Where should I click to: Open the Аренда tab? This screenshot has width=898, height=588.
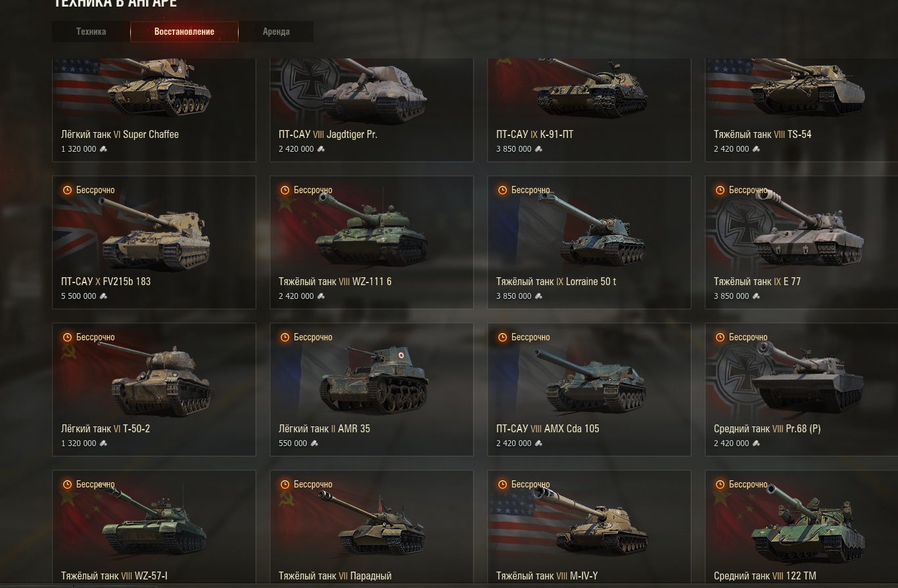(276, 32)
